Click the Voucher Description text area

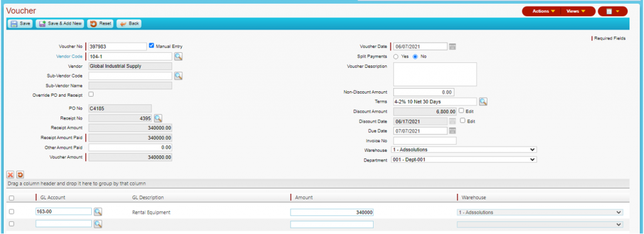(x=435, y=74)
